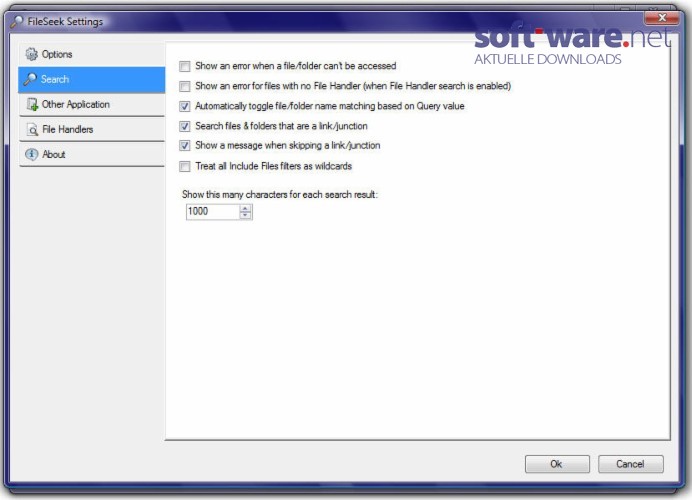Select the Search tab
692x500 pixels.
(x=92, y=79)
